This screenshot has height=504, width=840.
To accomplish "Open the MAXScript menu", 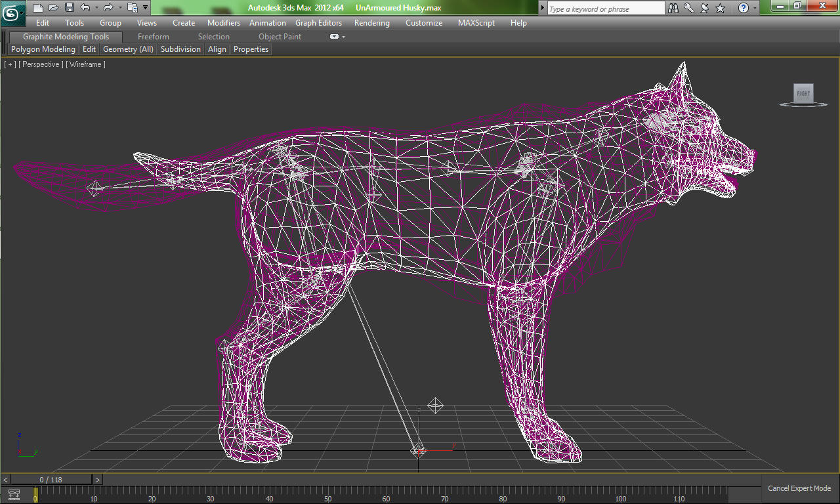I will point(478,23).
